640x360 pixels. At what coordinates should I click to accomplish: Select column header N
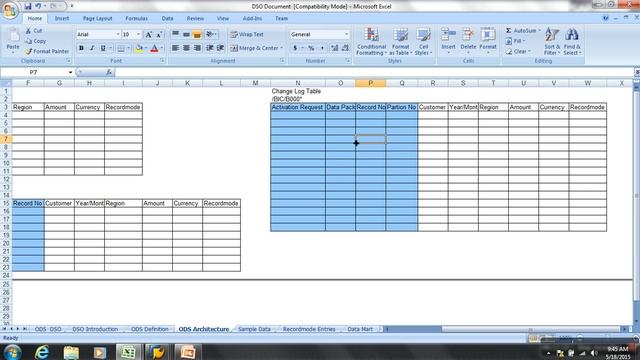[298, 83]
